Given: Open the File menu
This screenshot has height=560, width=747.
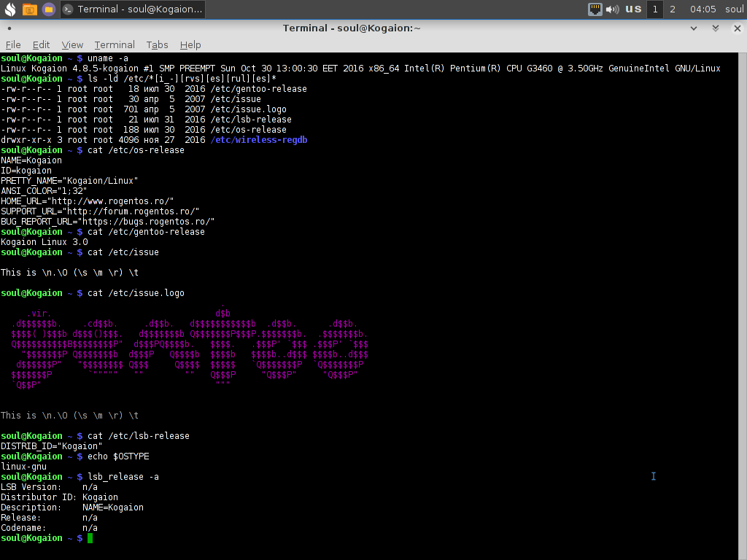Looking at the screenshot, I should pos(13,44).
